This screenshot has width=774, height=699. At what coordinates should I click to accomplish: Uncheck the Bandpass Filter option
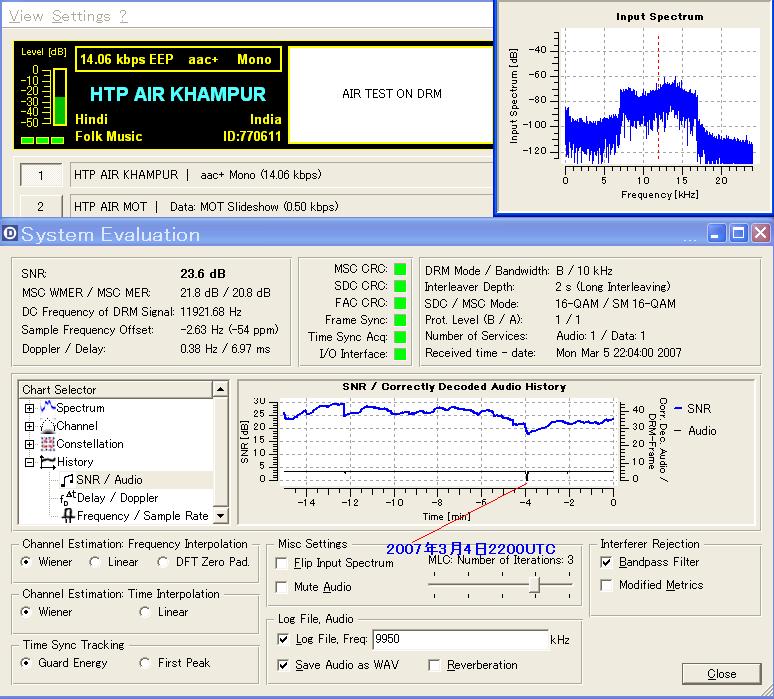(x=606, y=562)
